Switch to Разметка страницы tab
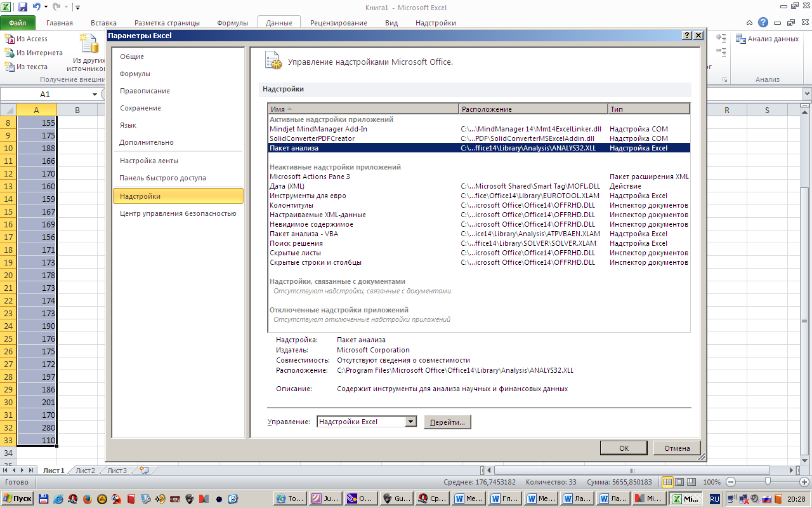This screenshot has width=812, height=508. (167, 23)
